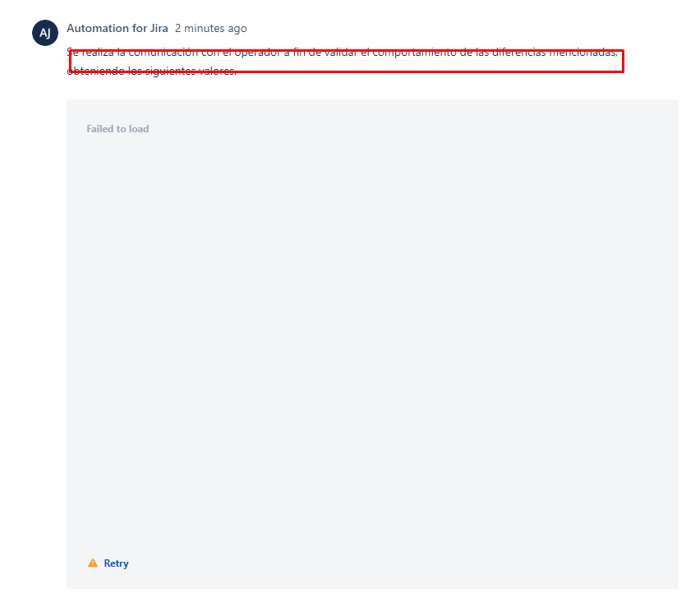The height and width of the screenshot is (607, 700).
Task: Click the word "validar" in the comment
Action: [341, 53]
